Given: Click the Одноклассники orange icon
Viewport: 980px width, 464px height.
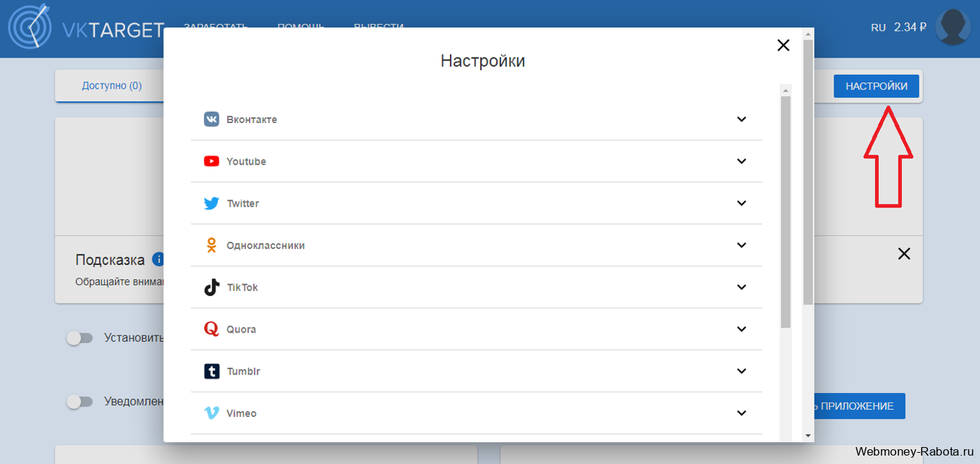Looking at the screenshot, I should pos(212,245).
